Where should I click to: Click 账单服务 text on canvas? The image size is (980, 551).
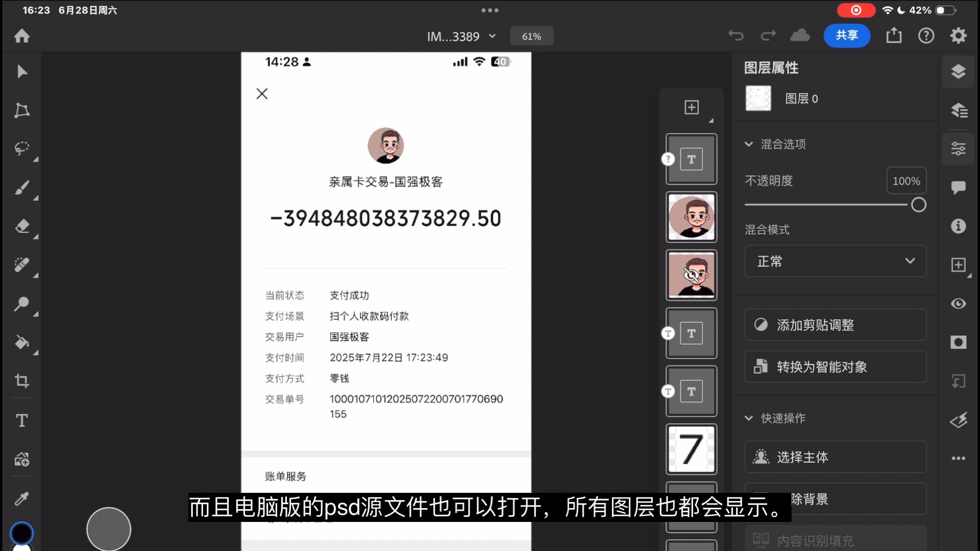286,477
